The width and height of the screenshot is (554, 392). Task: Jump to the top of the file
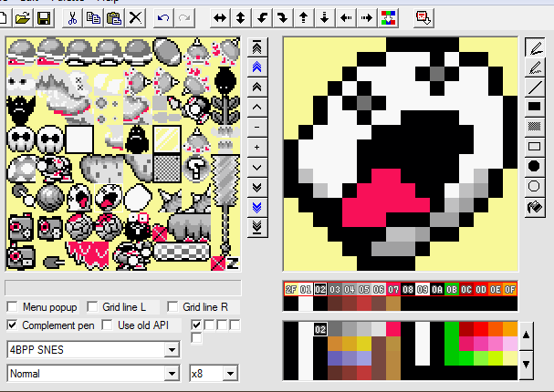(x=257, y=47)
